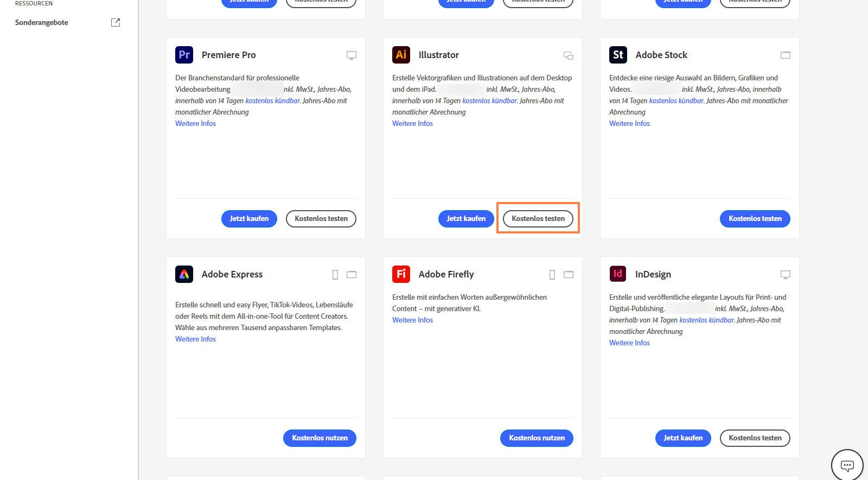Start Premiere Pro free trial Kostenlos testen

coord(321,218)
